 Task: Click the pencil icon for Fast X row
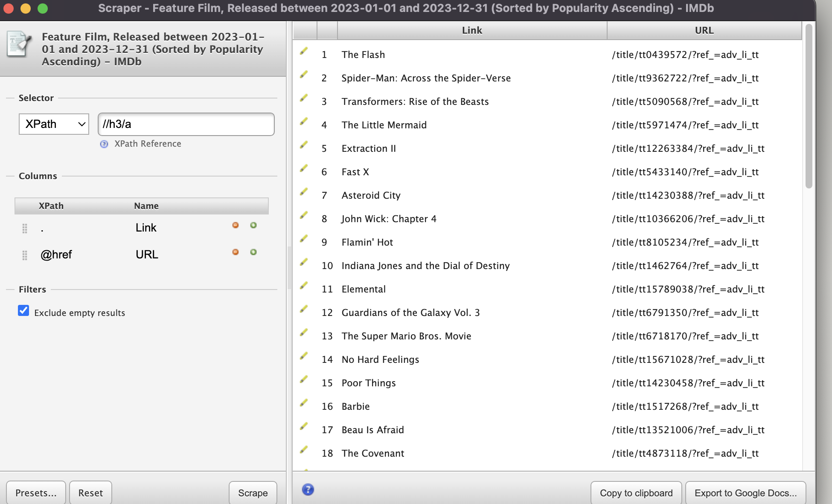point(304,168)
